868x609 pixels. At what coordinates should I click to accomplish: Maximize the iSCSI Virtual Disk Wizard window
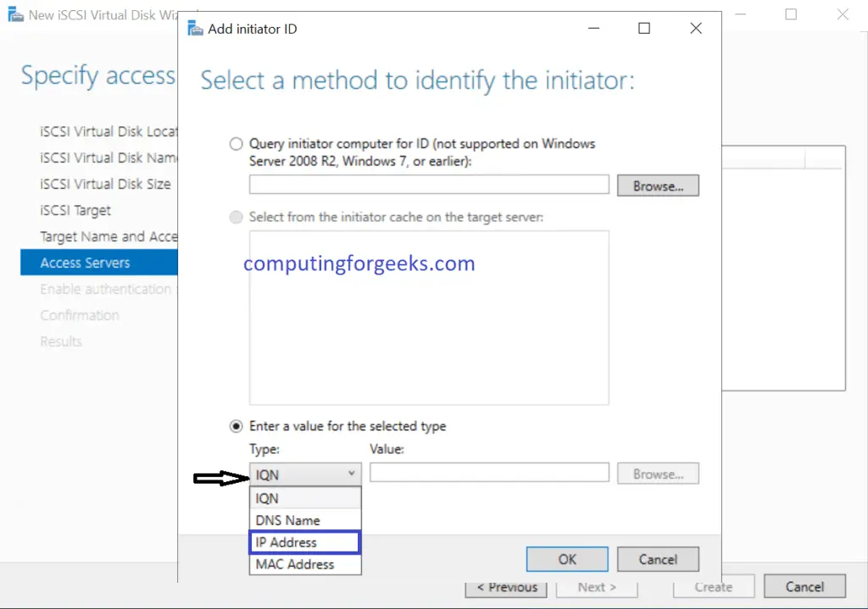tap(791, 14)
